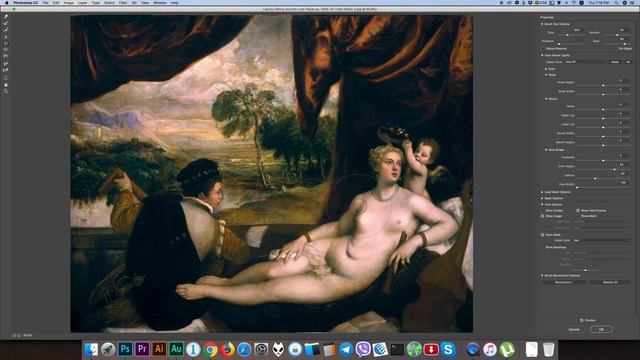Viewport: 640px width, 360px height.
Task: Open Photoshop from the dock
Action: [x=125, y=349]
